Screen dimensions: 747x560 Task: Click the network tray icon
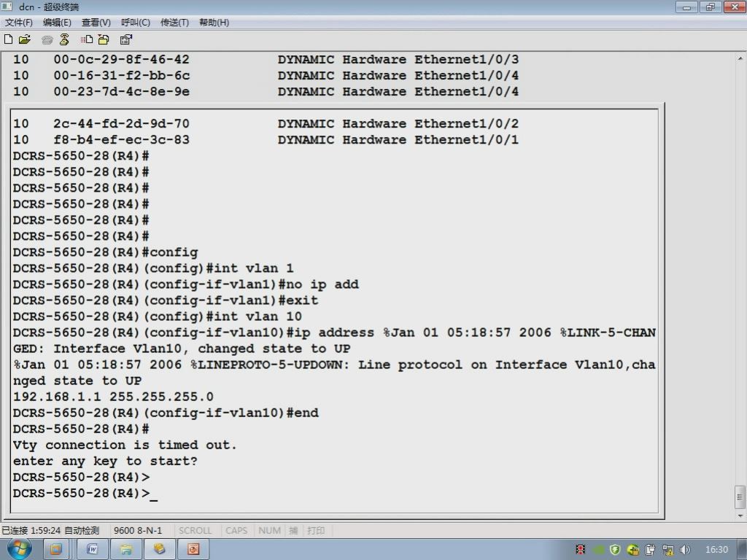[x=668, y=550]
